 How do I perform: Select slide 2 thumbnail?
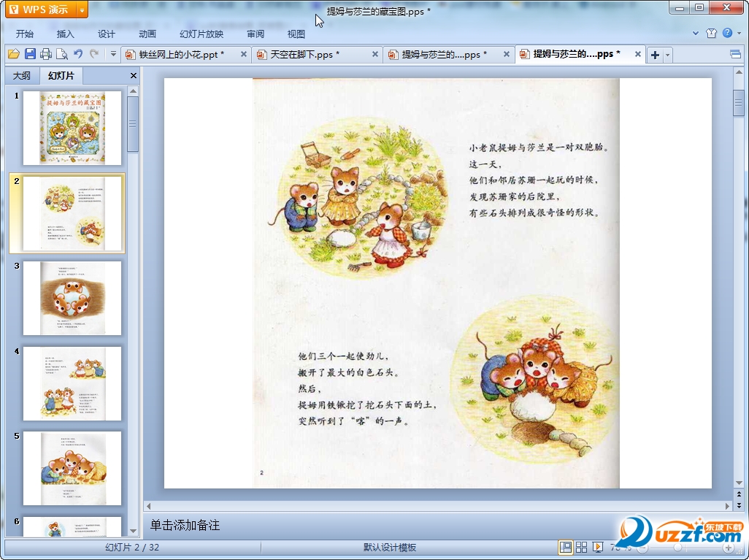(72, 213)
